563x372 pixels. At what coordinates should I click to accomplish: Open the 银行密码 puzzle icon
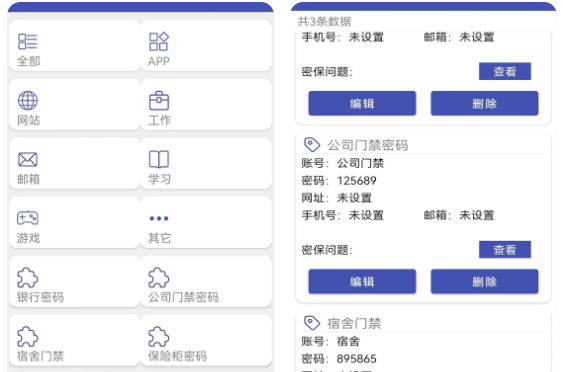click(27, 277)
